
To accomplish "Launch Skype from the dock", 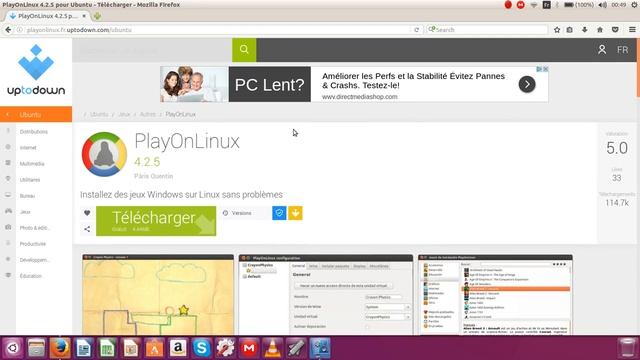I will (x=202, y=348).
